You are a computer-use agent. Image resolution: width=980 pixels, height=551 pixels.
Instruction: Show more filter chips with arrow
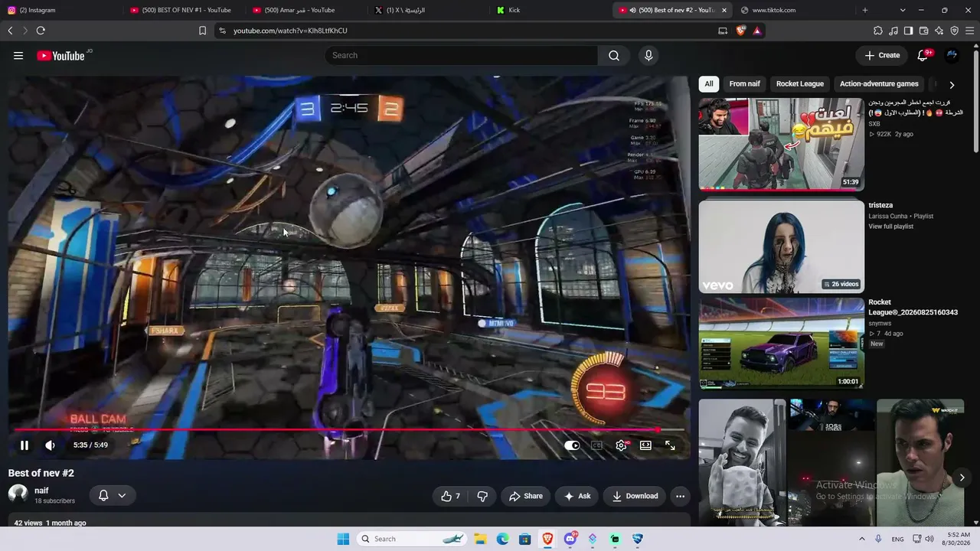(x=952, y=85)
